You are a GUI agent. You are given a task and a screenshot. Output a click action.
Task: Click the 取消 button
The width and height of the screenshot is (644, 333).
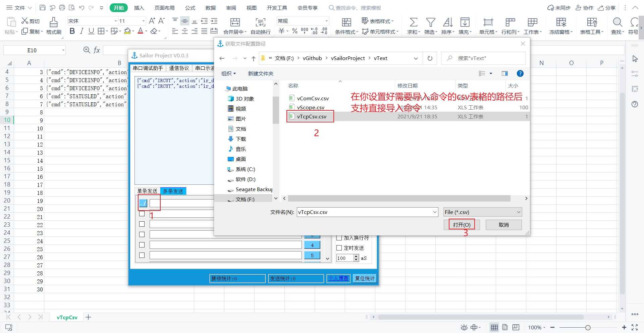click(503, 225)
